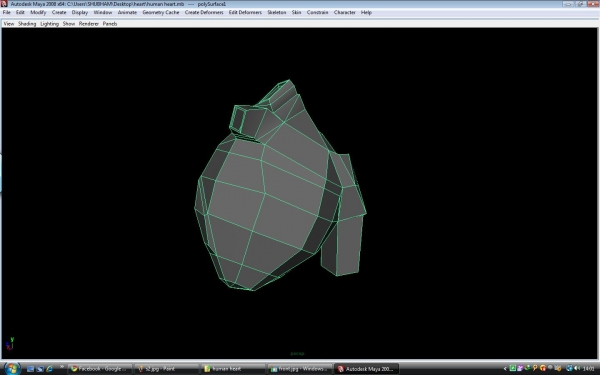This screenshot has height=375, width=600.
Task: Open the viewport Lighting panel menu
Action: tap(49, 24)
